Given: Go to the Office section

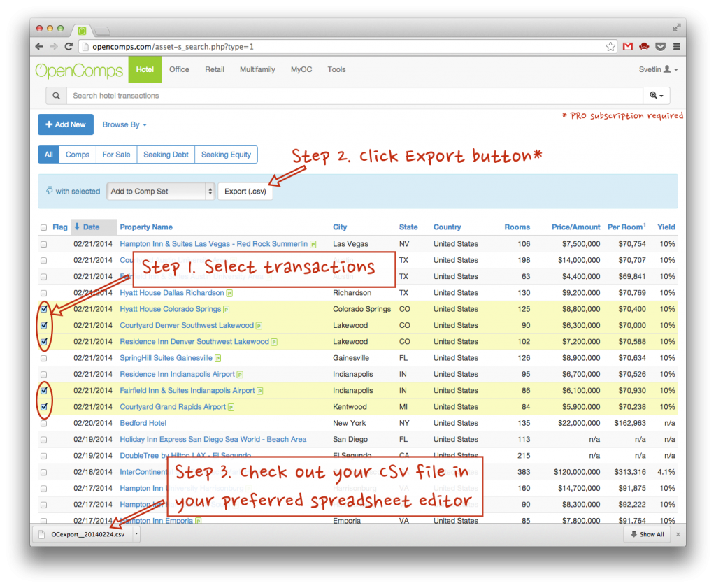Looking at the screenshot, I should pyautogui.click(x=179, y=69).
